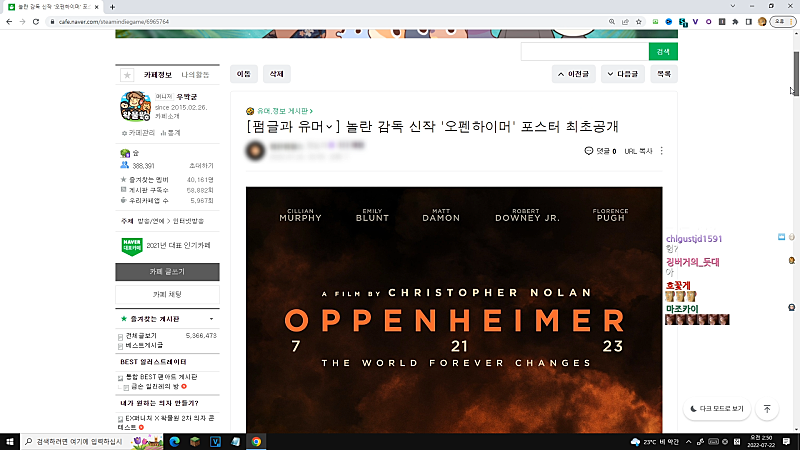Click the 카페 글쓰기 write button
This screenshot has height=450, width=800.
pyautogui.click(x=167, y=272)
